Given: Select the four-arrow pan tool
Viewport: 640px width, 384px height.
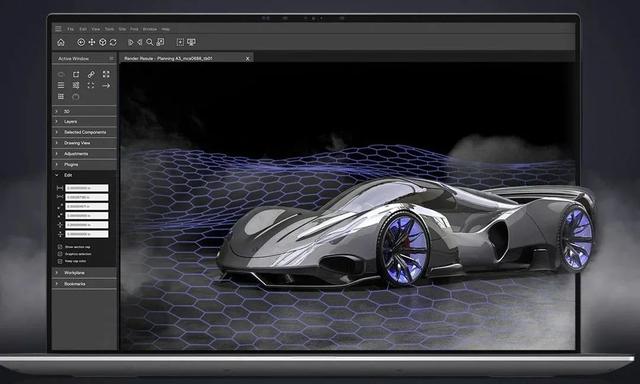Looking at the screenshot, I should [x=92, y=42].
